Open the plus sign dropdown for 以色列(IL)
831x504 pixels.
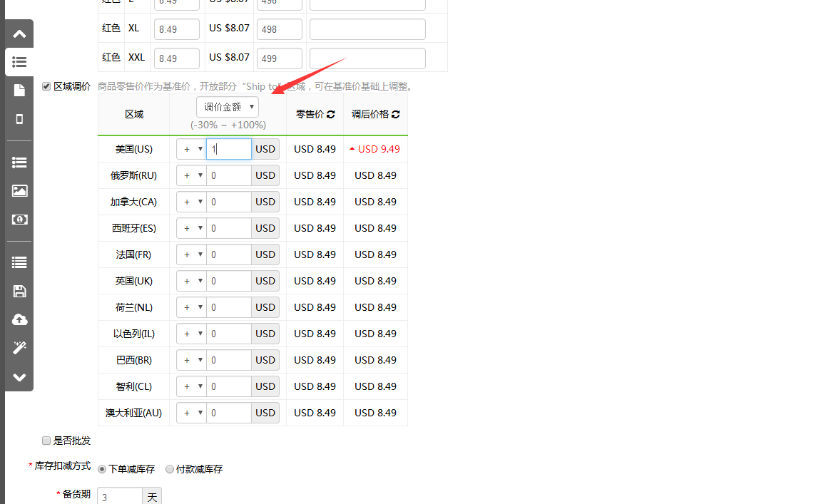point(191,334)
